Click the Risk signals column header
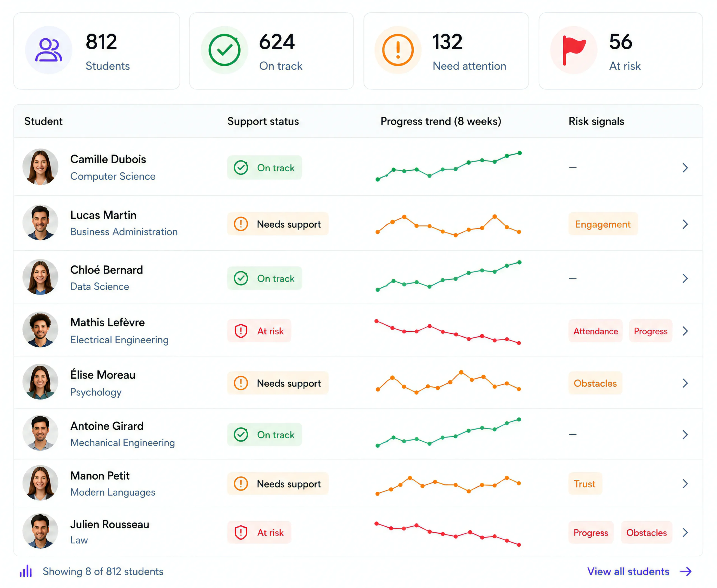The width and height of the screenshot is (717, 588). point(596,121)
